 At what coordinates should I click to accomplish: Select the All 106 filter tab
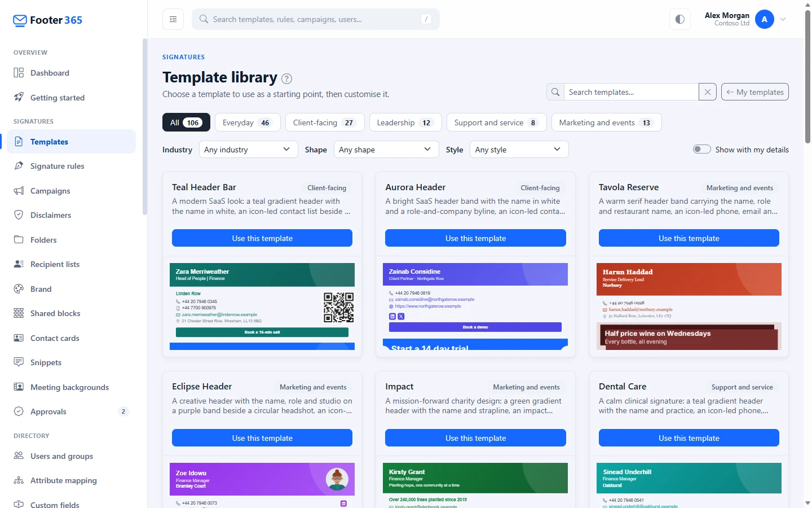186,122
